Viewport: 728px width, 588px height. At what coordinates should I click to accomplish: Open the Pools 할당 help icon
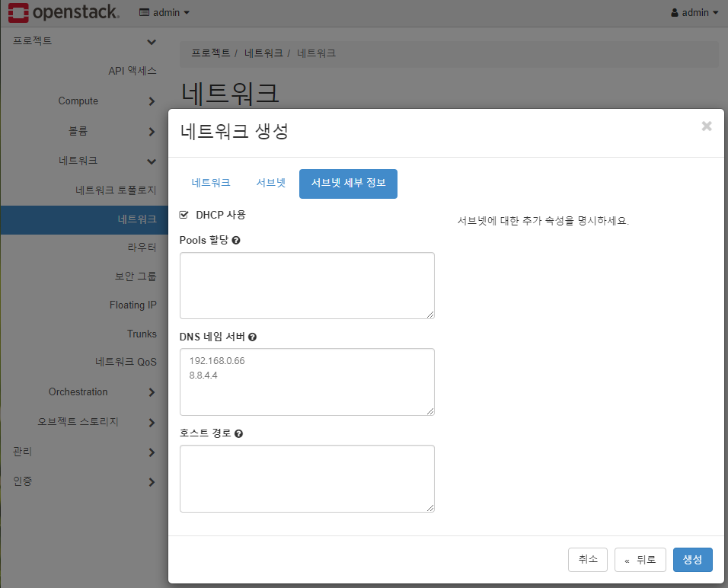[236, 241]
